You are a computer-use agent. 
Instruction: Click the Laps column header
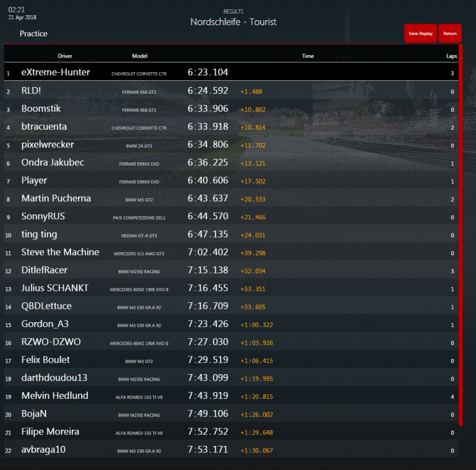451,56
